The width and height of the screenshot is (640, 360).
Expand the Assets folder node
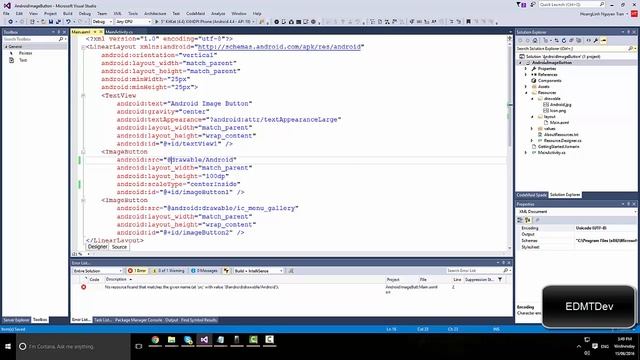(x=526, y=87)
